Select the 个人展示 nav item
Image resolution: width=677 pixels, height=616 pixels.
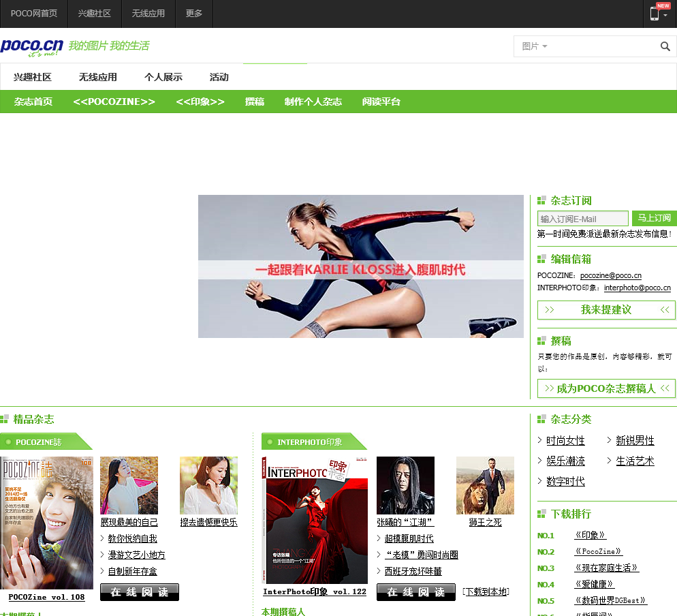163,77
